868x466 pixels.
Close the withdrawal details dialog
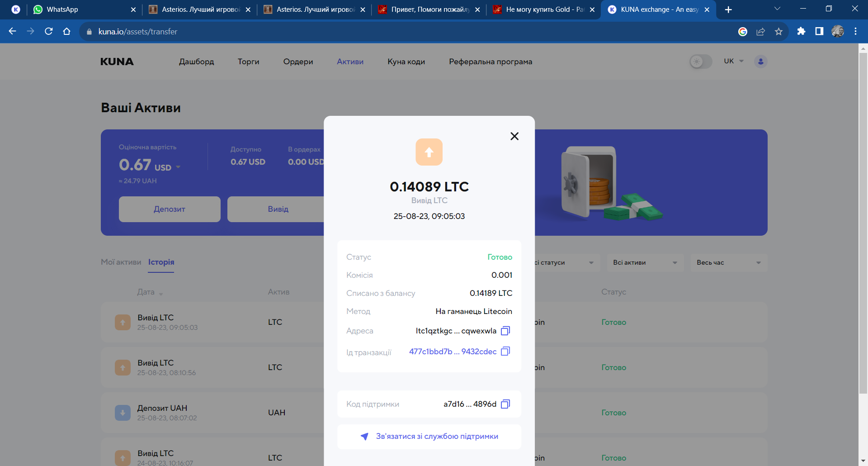click(x=514, y=136)
